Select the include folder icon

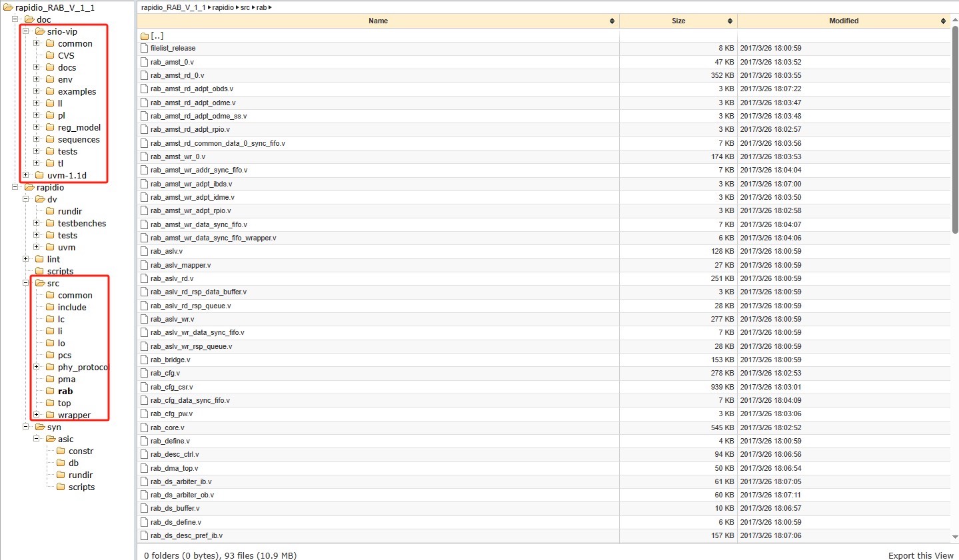point(50,307)
